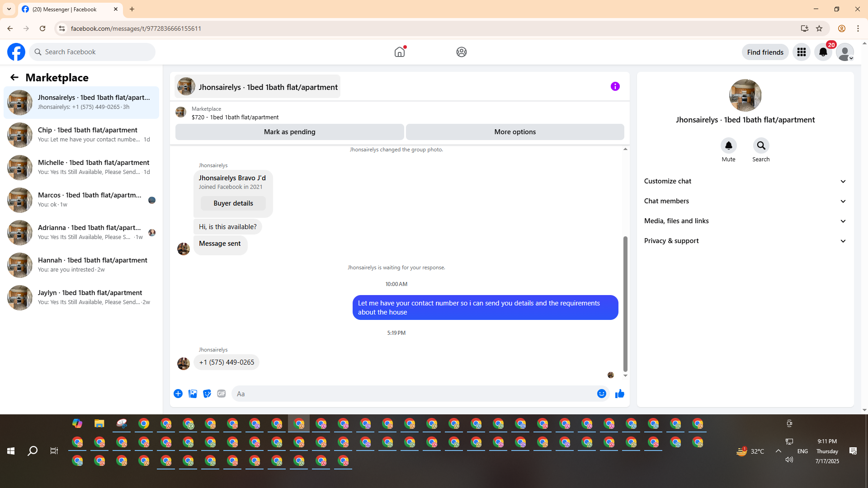Click the Mark as pending button
Image resolution: width=868 pixels, height=488 pixels.
290,132
